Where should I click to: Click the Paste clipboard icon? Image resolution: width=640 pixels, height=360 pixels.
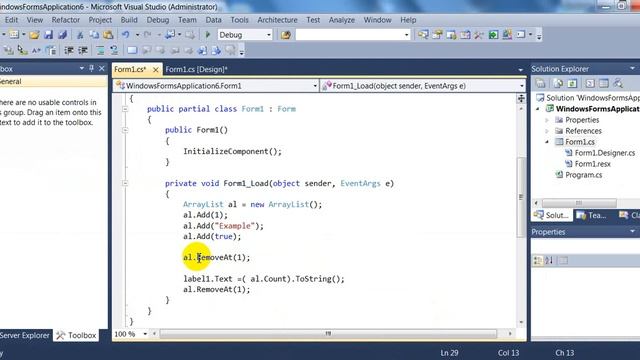108,35
